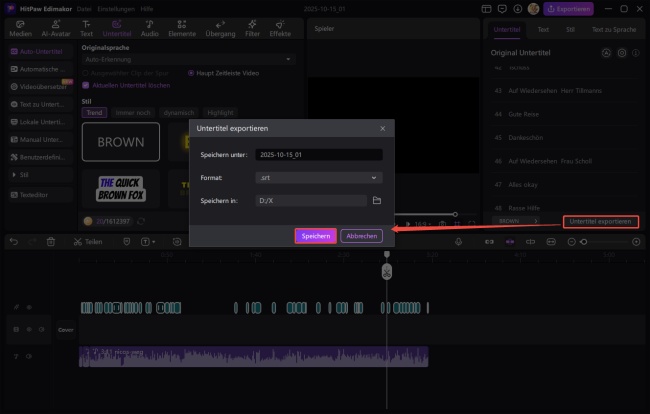The height and width of the screenshot is (414, 650).
Task: Expand the Auto-Erkennung language dropdown
Action: [x=187, y=60]
